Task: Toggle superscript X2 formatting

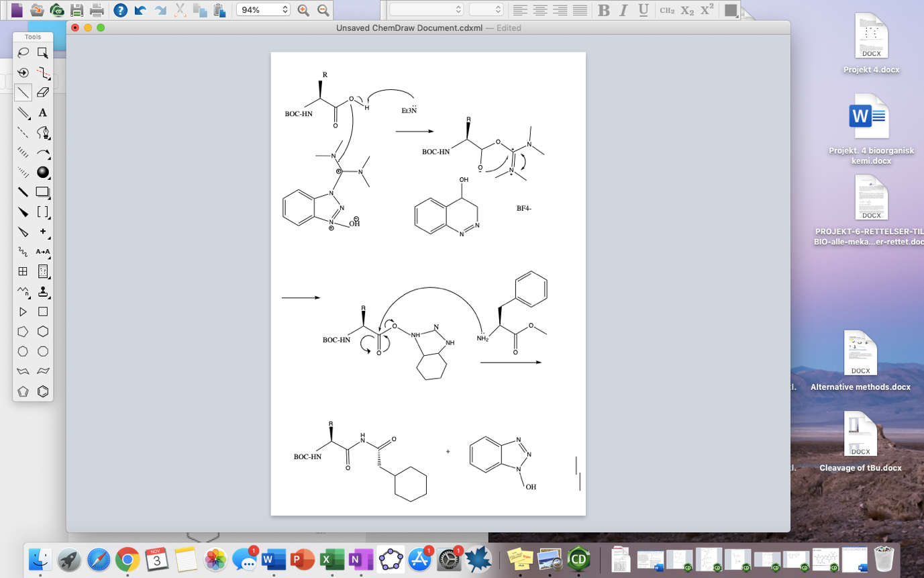Action: (707, 10)
